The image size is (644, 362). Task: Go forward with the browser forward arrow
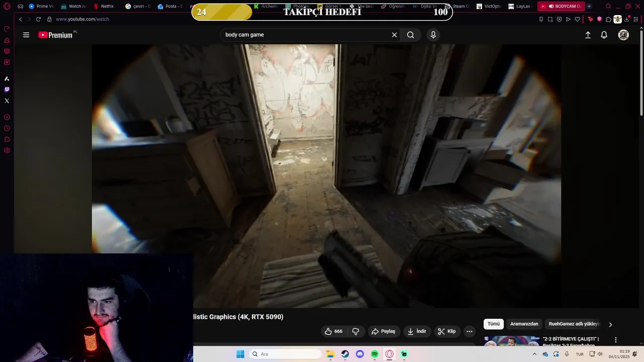tap(29, 19)
